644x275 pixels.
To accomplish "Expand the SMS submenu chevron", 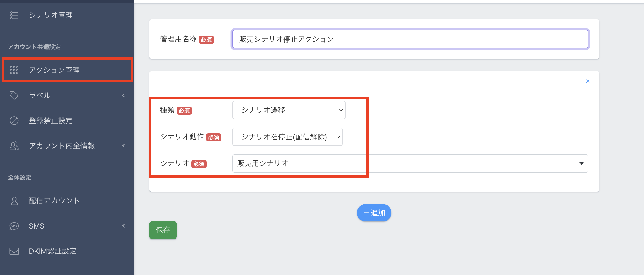I will [124, 226].
